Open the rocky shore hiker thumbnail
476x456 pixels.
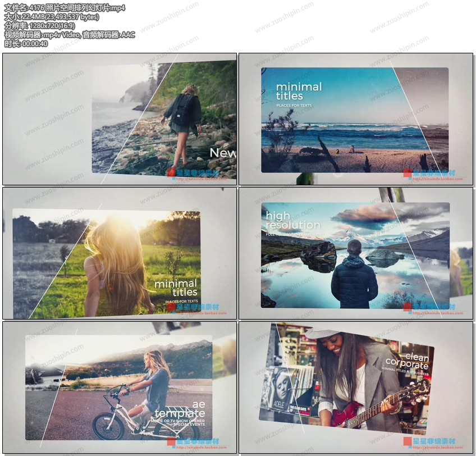tap(119, 119)
